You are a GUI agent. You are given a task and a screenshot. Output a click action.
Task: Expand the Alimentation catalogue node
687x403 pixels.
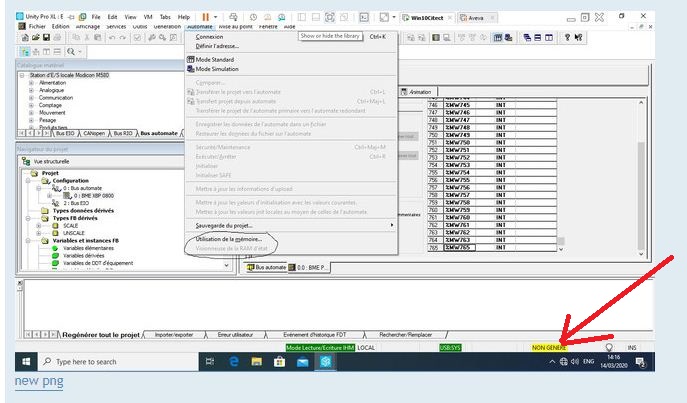pos(31,83)
